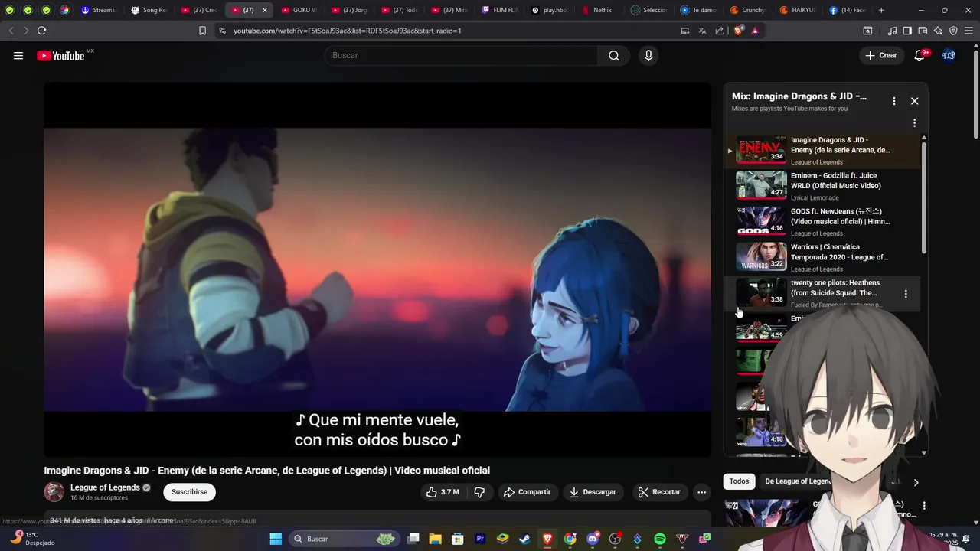Go to the YouTube home logo

60,55
